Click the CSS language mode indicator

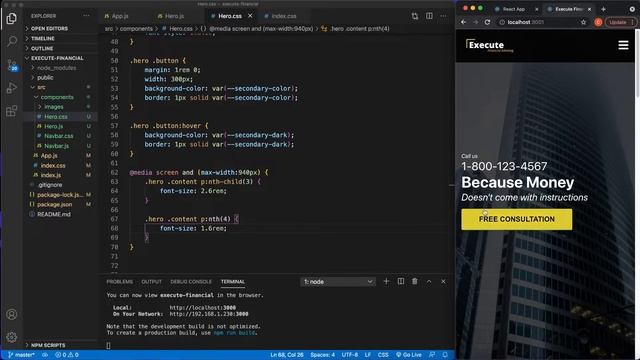click(x=383, y=355)
